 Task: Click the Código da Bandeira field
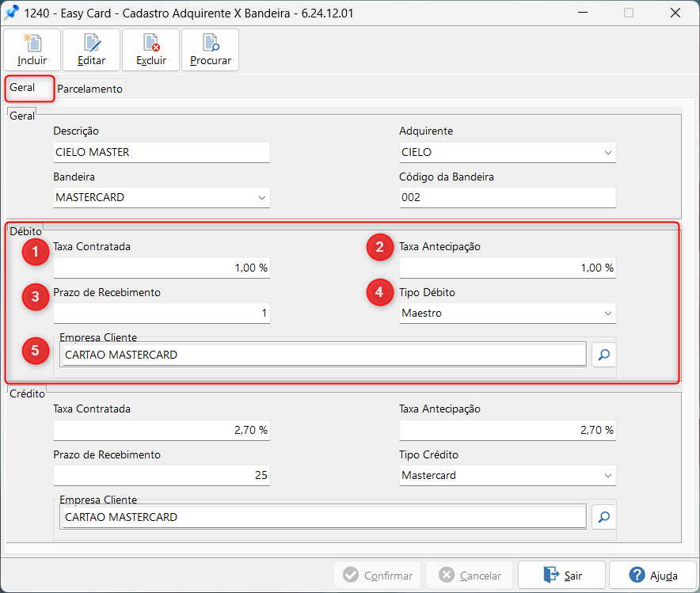click(x=508, y=197)
